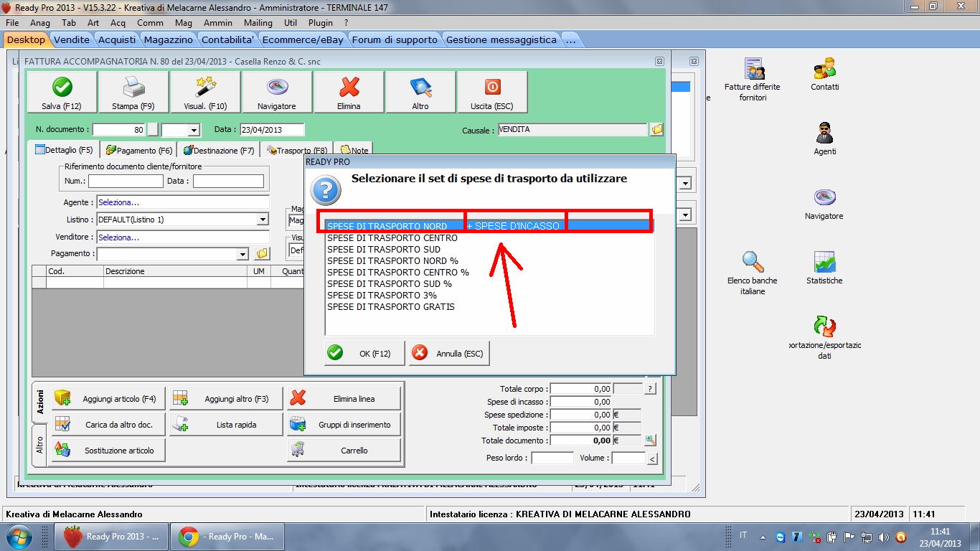Open the Fatture differite fornitori desktop icon
This screenshot has width=980, height=551.
(753, 79)
